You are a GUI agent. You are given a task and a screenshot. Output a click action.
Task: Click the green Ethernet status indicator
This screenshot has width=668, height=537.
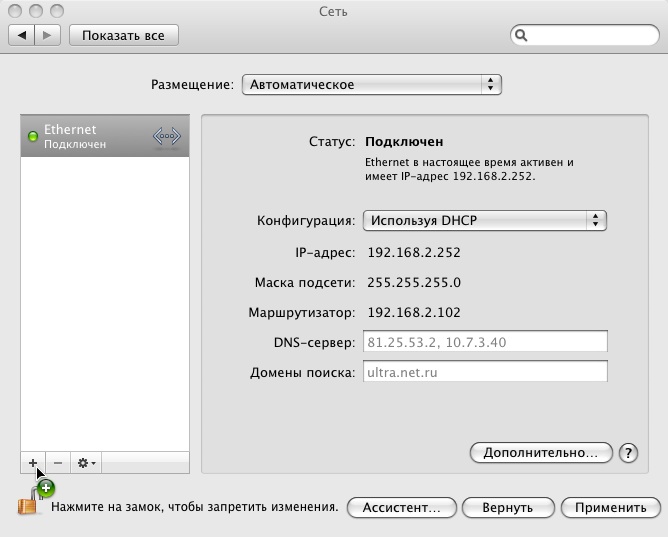tap(32, 137)
